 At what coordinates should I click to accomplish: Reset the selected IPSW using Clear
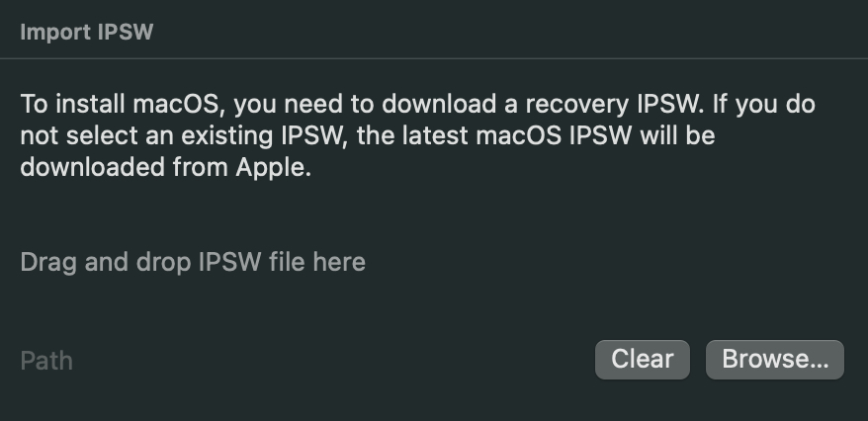pyautogui.click(x=643, y=360)
